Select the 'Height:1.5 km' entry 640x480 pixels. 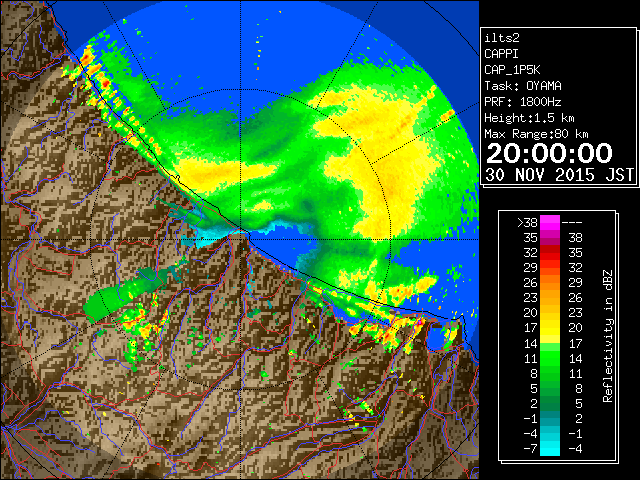click(x=529, y=118)
